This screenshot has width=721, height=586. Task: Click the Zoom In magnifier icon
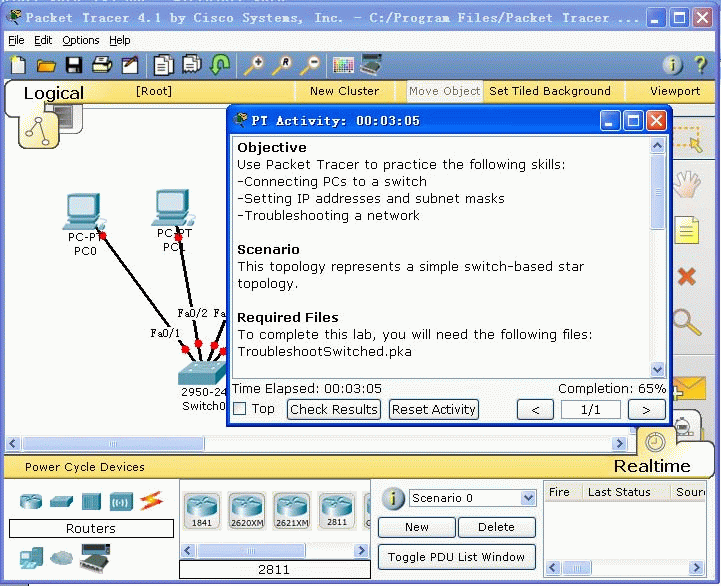tap(254, 66)
